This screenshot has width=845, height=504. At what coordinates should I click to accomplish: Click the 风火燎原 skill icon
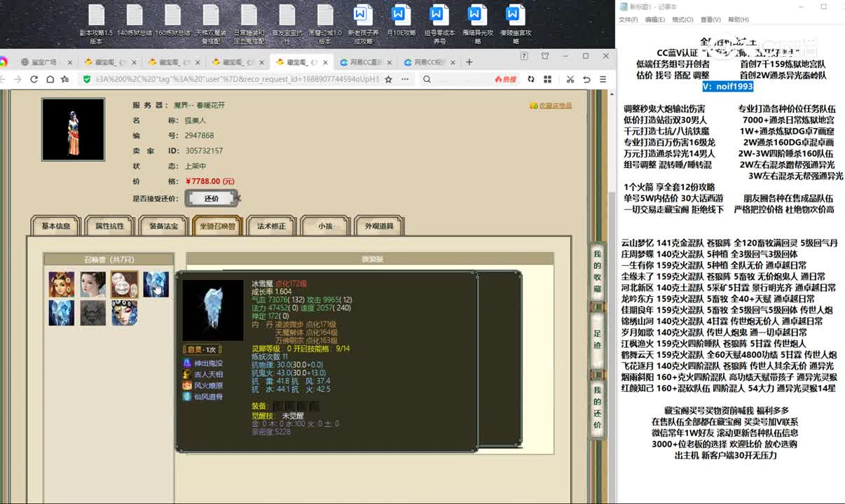[x=187, y=386]
